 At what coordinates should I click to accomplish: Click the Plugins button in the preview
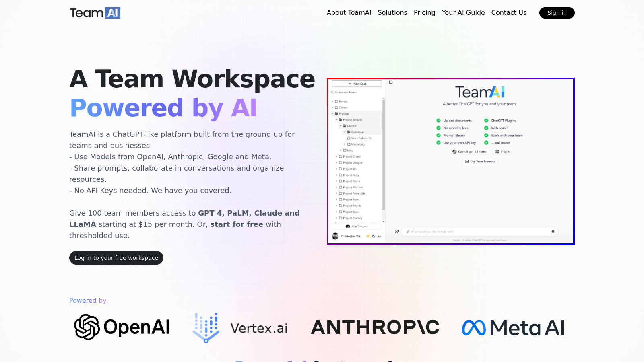pyautogui.click(x=503, y=152)
